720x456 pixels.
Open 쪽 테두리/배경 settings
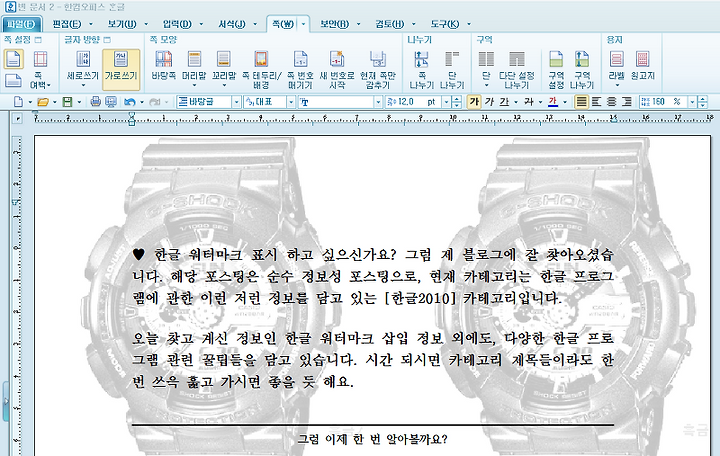click(x=261, y=69)
